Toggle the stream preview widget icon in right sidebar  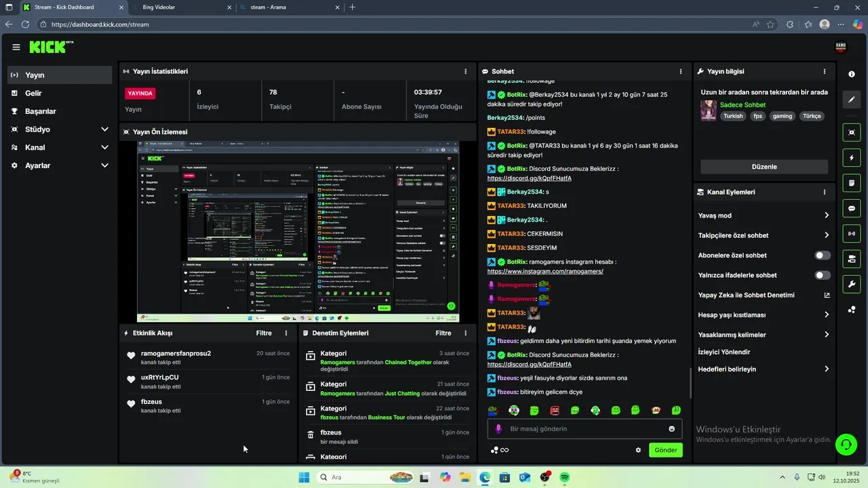pyautogui.click(x=852, y=133)
